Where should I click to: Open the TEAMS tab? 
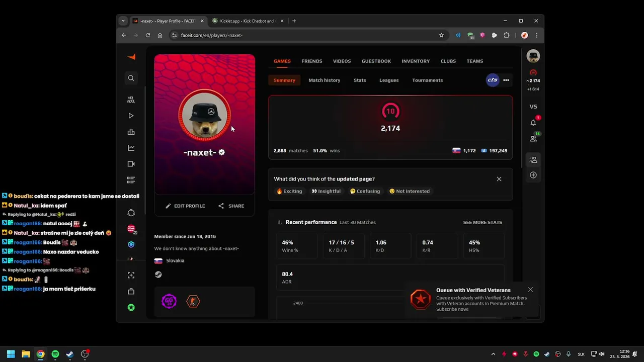475,61
